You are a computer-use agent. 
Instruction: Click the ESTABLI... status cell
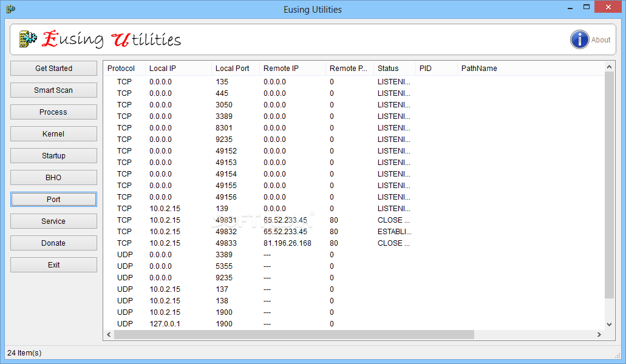point(395,232)
